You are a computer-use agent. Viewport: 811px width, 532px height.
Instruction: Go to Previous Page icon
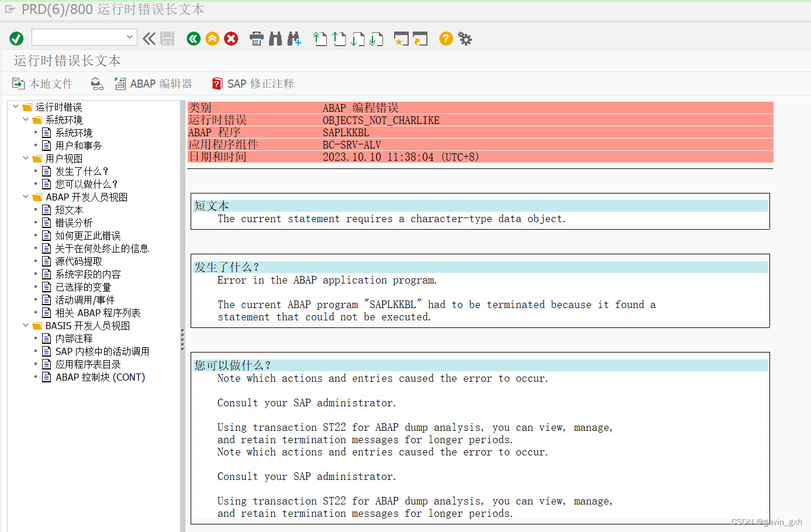[339, 39]
